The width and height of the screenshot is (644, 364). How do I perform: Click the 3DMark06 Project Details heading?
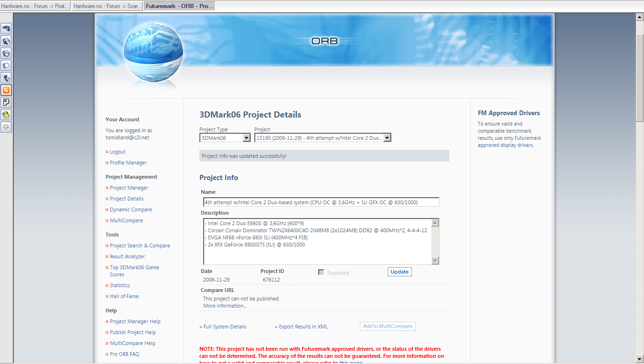click(250, 115)
